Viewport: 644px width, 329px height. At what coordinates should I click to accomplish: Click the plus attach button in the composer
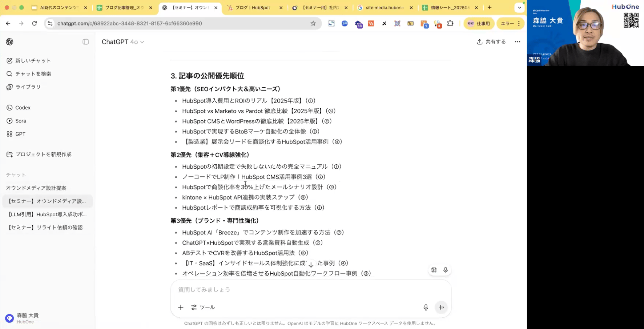pos(181,307)
